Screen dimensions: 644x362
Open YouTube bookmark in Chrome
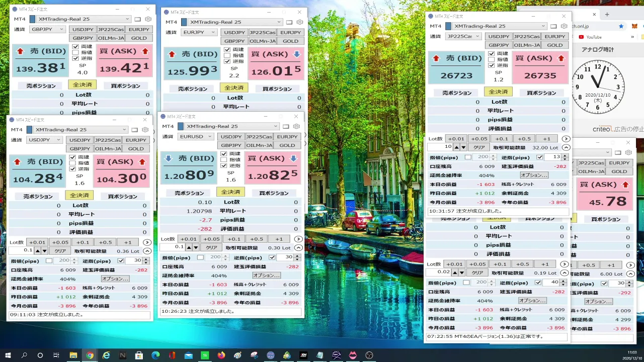coord(590,37)
